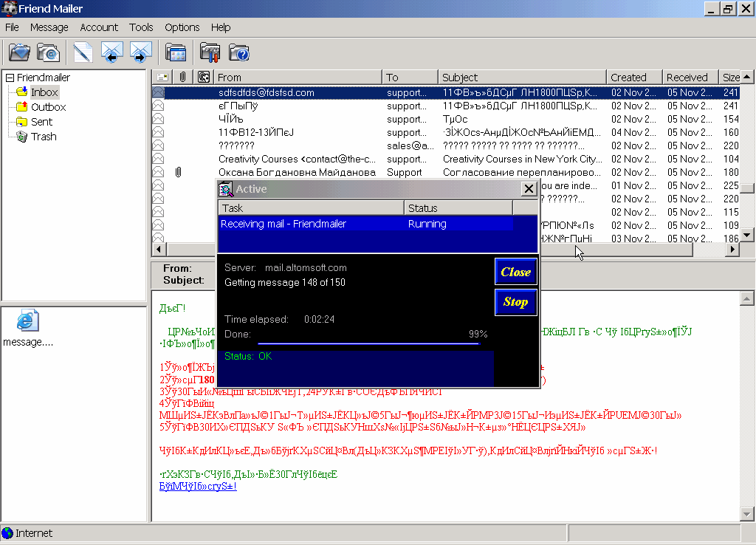Open the message attachment Internet Explorer icon

click(27, 321)
